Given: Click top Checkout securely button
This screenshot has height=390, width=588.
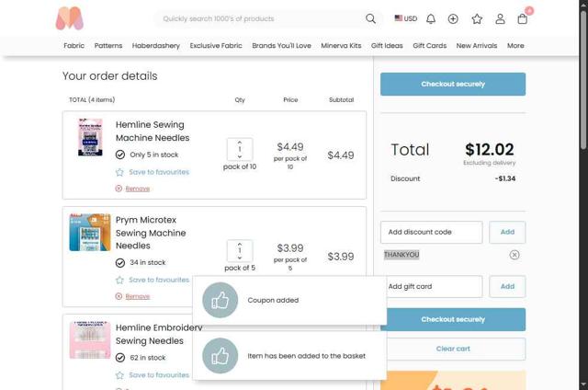Looking at the screenshot, I should [453, 84].
